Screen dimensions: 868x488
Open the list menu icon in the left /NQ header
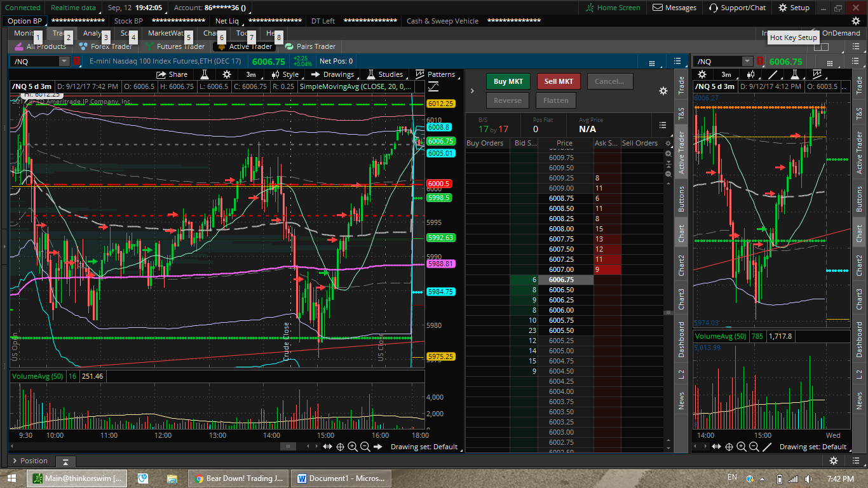677,62
